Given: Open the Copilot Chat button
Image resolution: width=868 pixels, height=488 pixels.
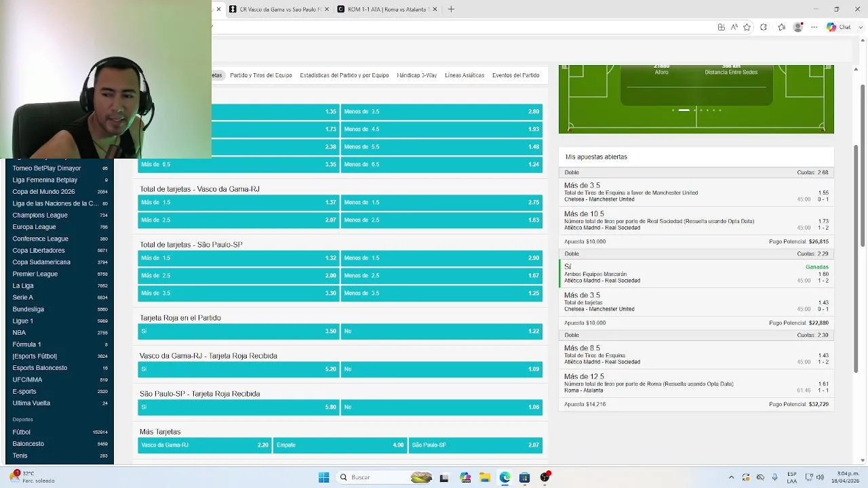Looking at the screenshot, I should click(838, 27).
